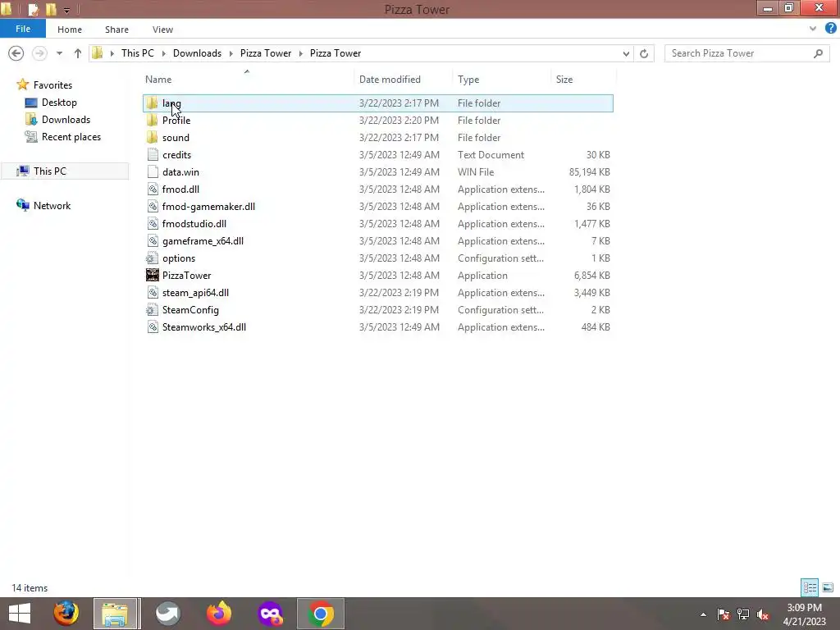The image size is (840, 630).
Task: Select the Profile folder icon
Action: point(152,120)
